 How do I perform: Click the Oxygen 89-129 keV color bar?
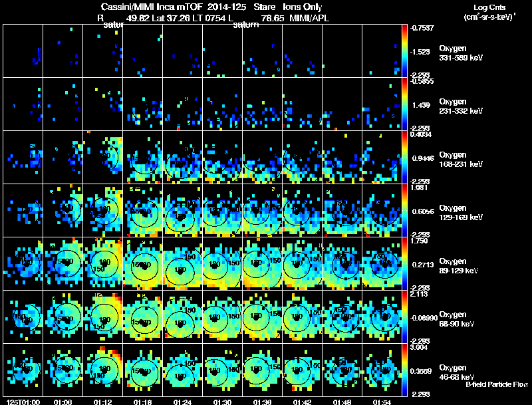404,263
